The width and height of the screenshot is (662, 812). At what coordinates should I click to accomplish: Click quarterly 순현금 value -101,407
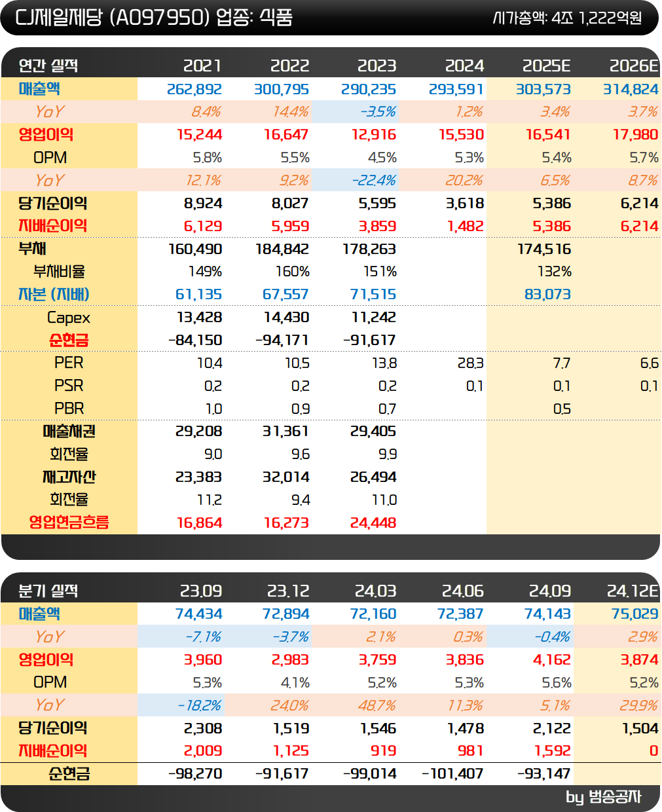click(x=452, y=774)
